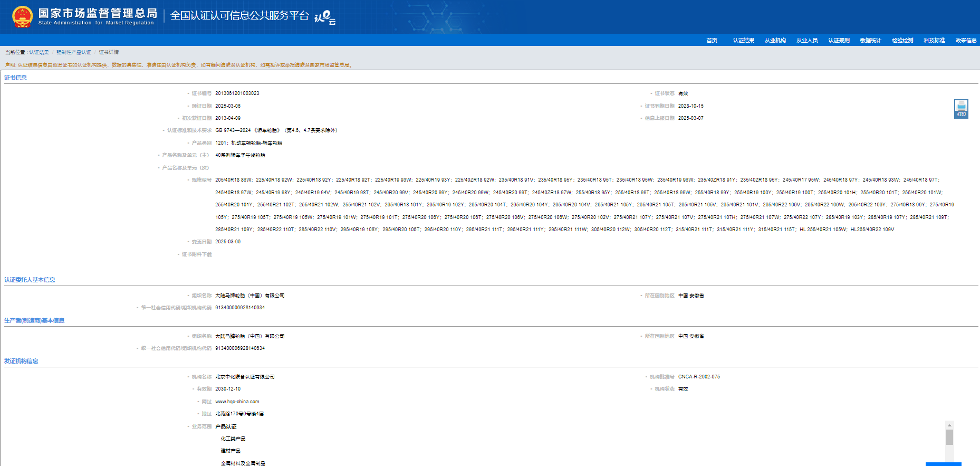
Task: Open 科技标准 navigation item
Action: coord(934,41)
